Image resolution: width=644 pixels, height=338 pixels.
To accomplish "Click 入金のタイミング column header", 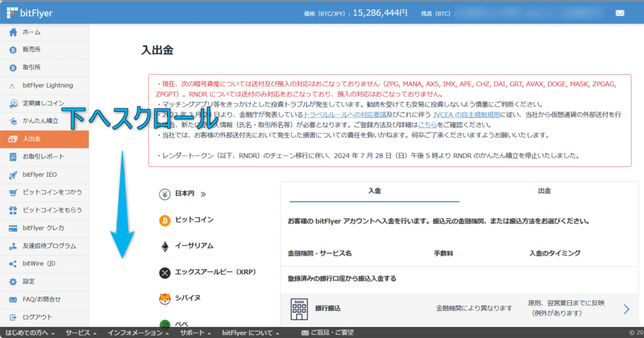I will point(555,253).
